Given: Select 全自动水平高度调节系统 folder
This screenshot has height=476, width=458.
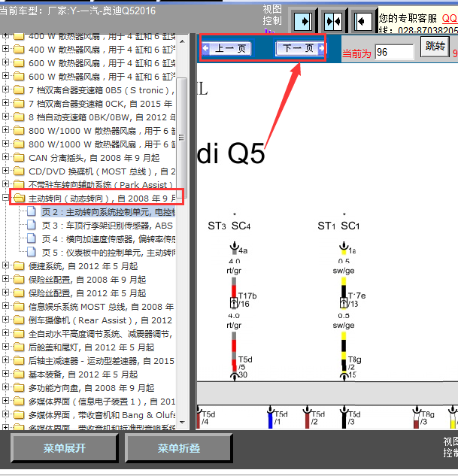Looking at the screenshot, I should point(101,334).
